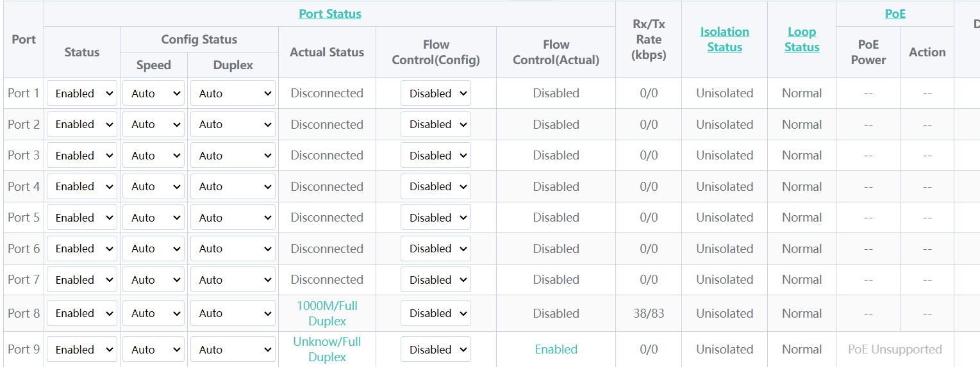Click Port 8 1000M/Full Duplex actual status
The height and width of the screenshot is (367, 980).
pos(327,313)
